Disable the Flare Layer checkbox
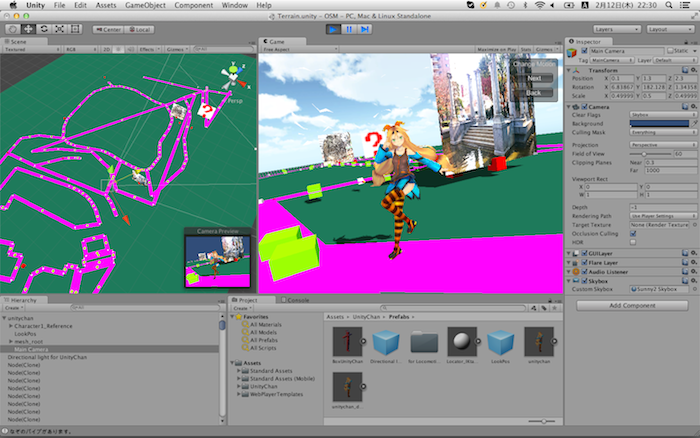This screenshot has height=438, width=700. [x=584, y=263]
